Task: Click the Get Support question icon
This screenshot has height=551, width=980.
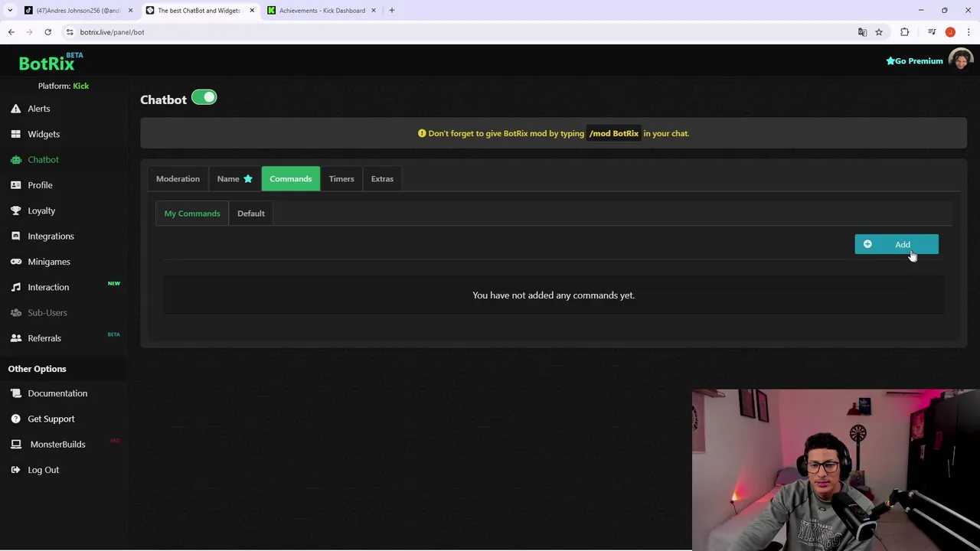Action: click(x=15, y=419)
